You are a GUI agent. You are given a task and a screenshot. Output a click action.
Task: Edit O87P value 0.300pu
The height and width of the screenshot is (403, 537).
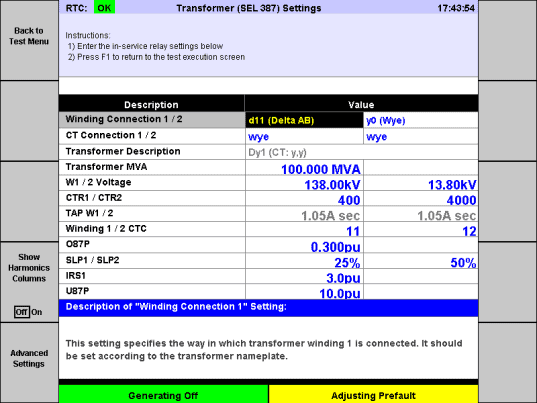(304, 245)
